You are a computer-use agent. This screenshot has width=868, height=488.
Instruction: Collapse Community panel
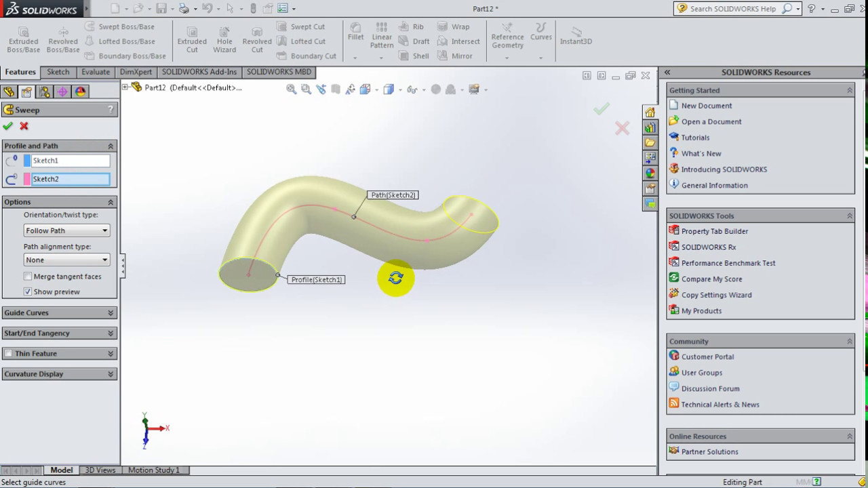coord(850,341)
